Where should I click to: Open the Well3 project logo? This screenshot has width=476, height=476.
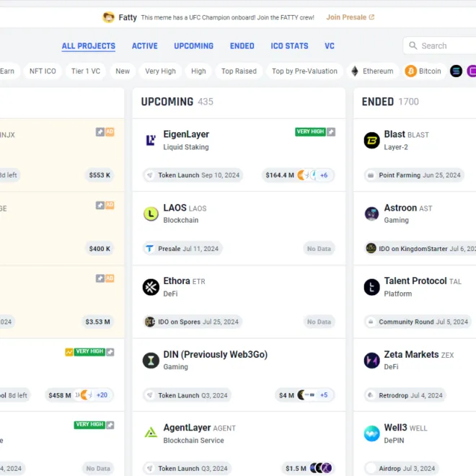coord(371,433)
